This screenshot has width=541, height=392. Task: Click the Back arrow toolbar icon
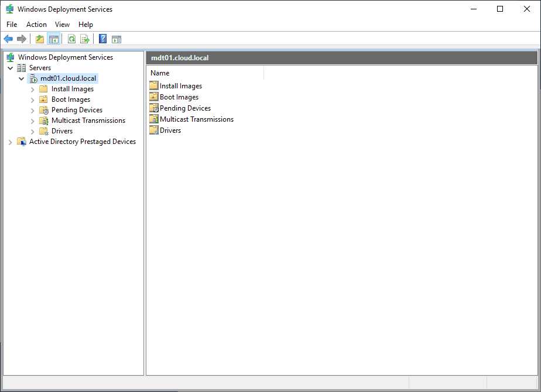click(x=8, y=39)
